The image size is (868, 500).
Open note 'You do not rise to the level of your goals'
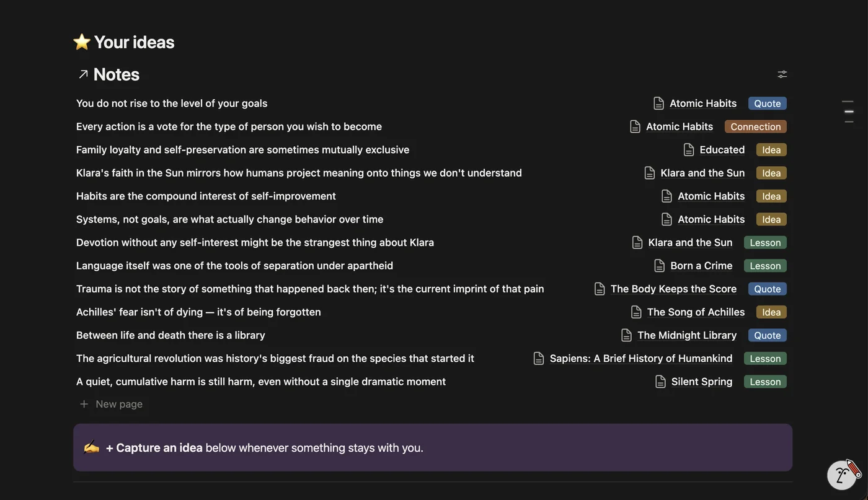click(x=172, y=103)
